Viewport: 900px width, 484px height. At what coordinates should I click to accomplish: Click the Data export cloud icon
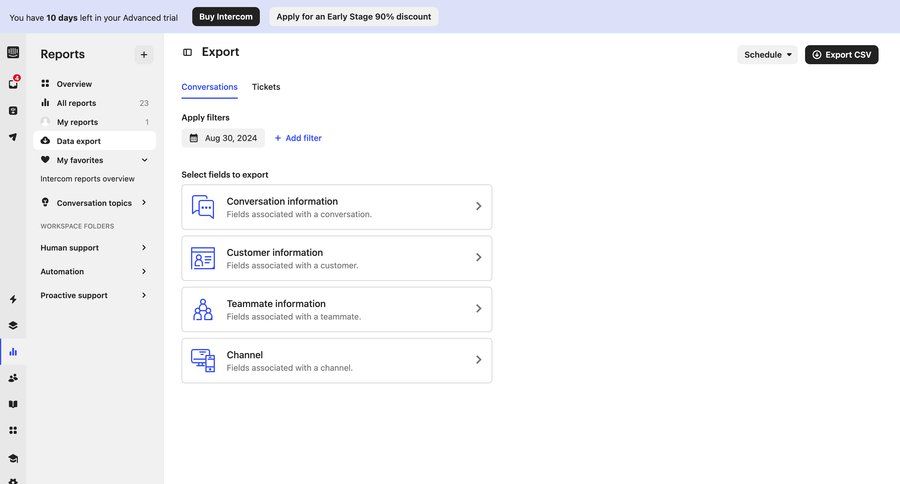point(45,141)
